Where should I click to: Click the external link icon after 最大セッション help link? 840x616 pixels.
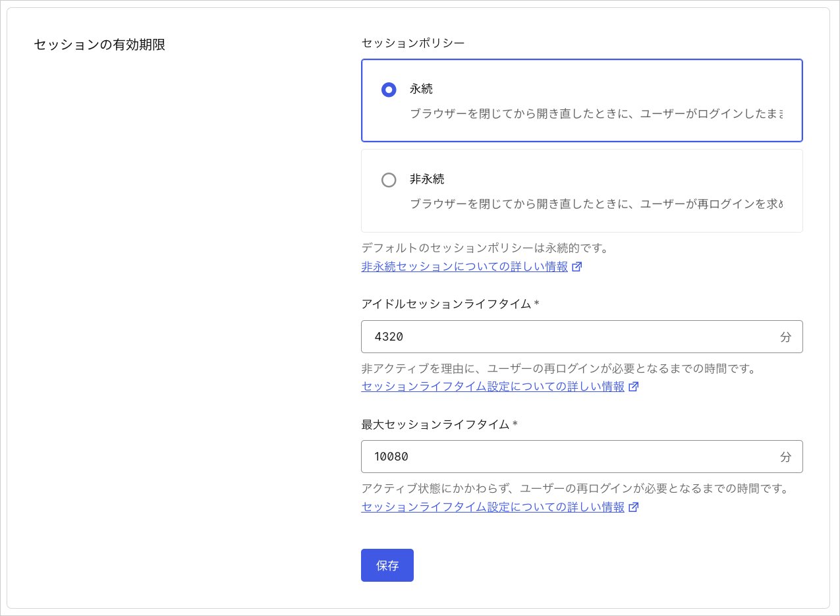tap(634, 507)
